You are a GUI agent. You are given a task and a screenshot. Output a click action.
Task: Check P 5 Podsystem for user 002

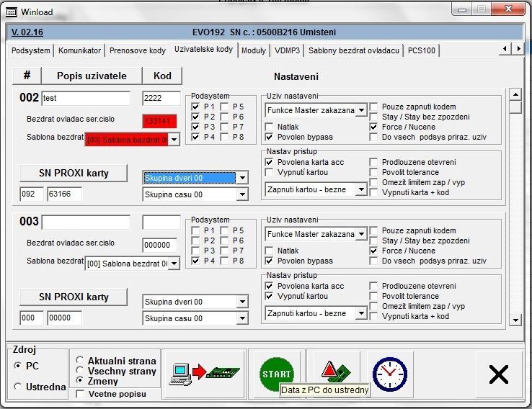[x=225, y=107]
